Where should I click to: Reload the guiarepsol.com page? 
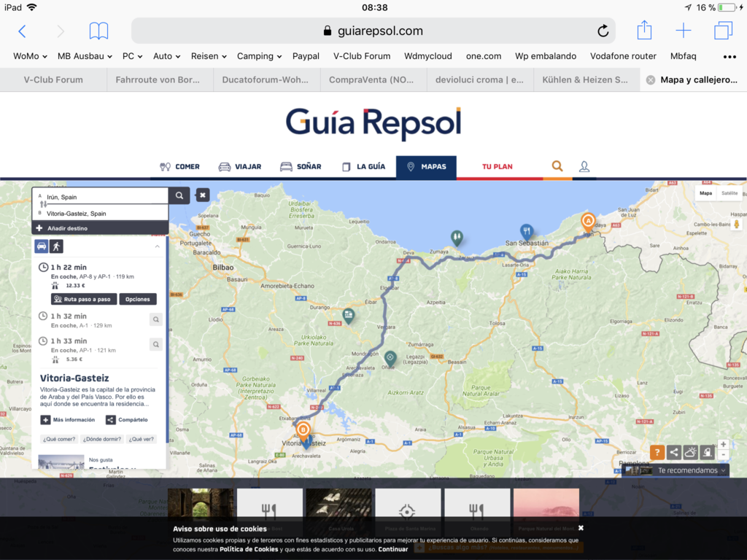click(x=603, y=31)
